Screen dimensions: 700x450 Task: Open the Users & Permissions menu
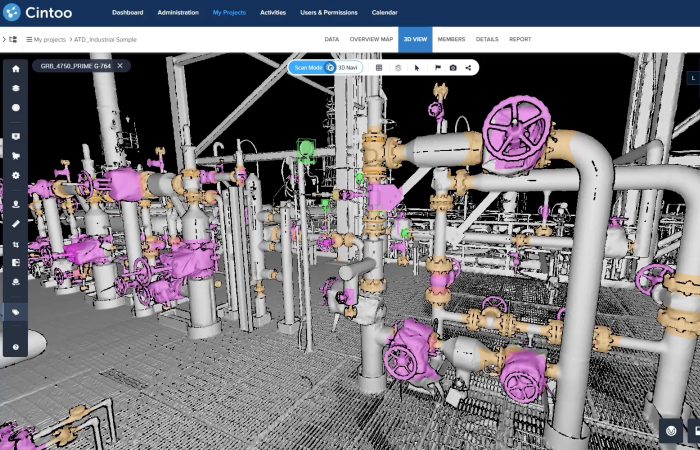pyautogui.click(x=330, y=13)
